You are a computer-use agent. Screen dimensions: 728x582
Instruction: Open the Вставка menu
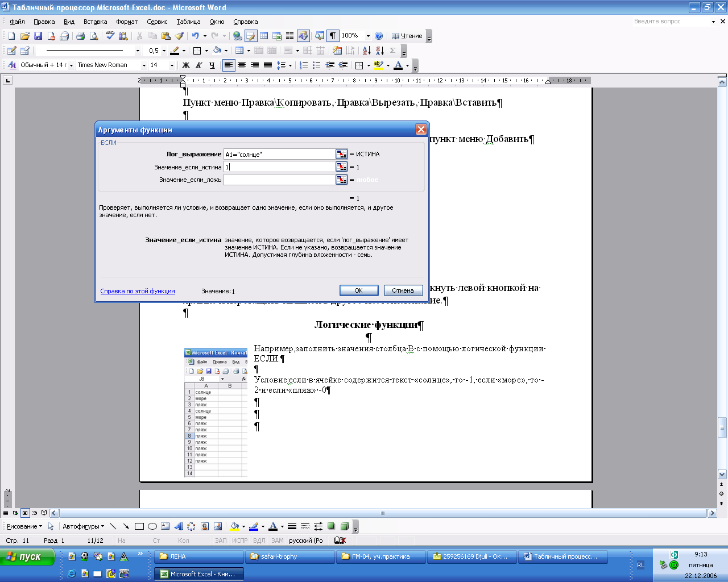point(95,22)
